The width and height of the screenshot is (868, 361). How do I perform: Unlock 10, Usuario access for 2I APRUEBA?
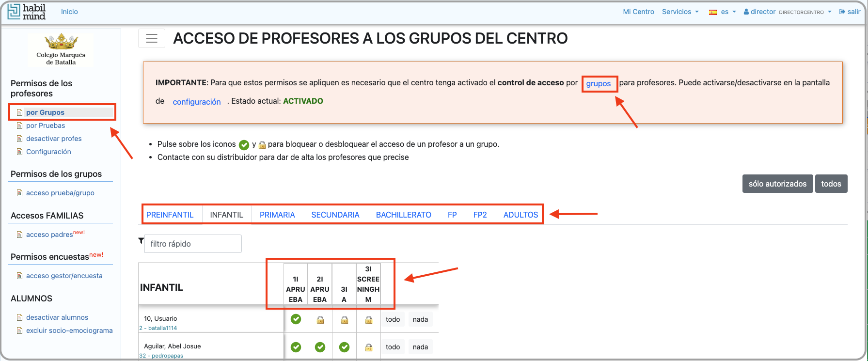pos(320,320)
